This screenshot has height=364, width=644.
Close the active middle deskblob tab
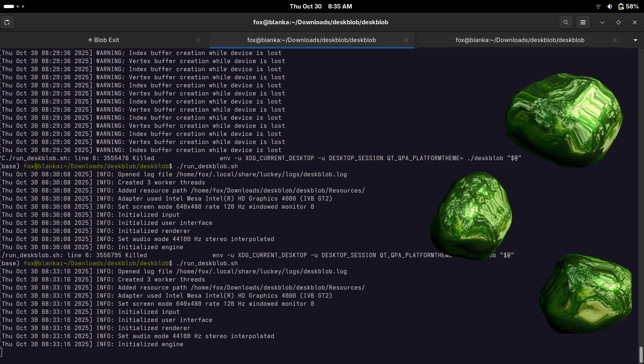point(406,40)
